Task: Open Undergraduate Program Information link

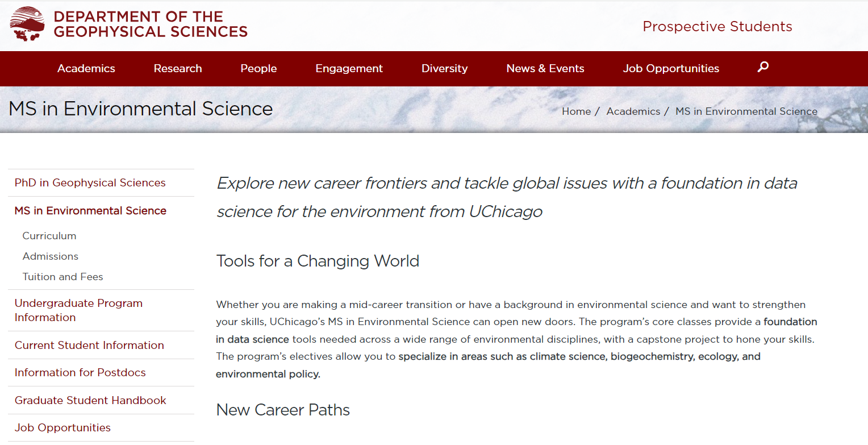Action: coord(79,310)
